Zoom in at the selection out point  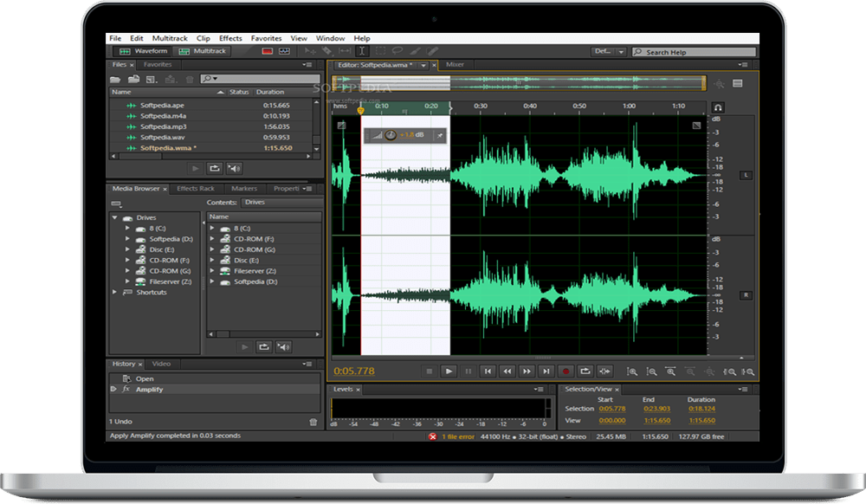click(x=748, y=372)
